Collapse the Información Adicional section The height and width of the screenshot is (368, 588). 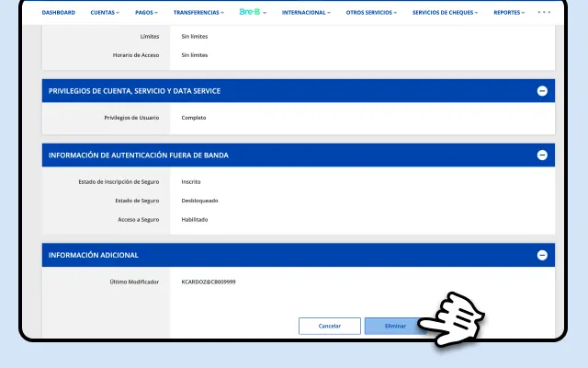click(x=542, y=256)
